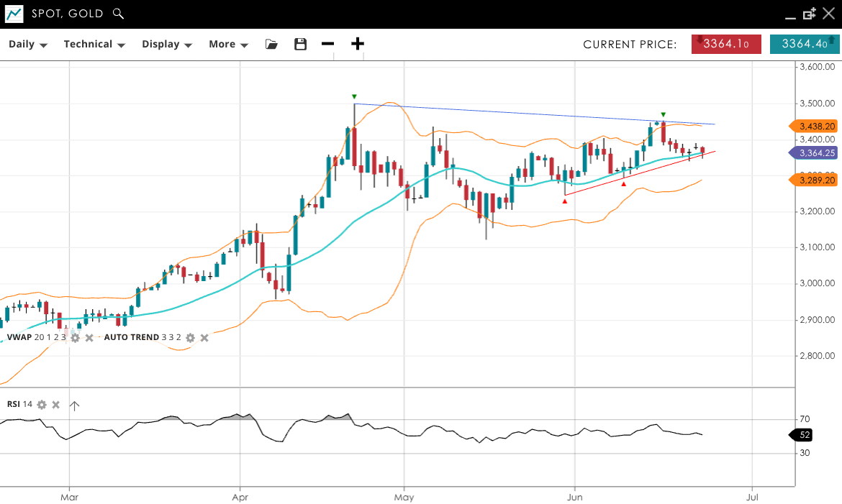Pop out chart into new window
This screenshot has height=504, width=842.
809,14
